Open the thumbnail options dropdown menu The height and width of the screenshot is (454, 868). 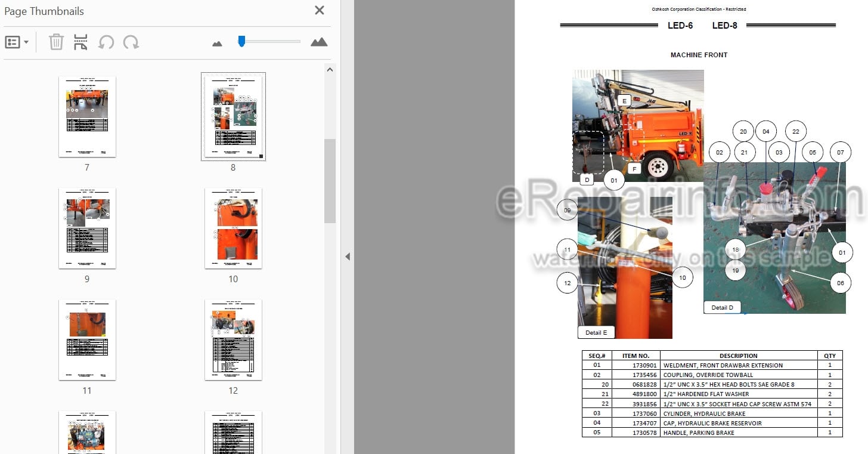17,42
